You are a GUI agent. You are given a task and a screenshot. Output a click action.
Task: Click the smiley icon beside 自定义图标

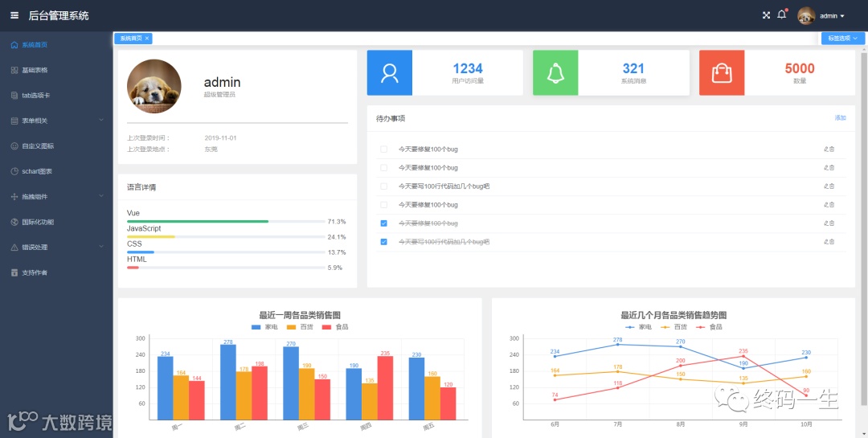point(14,146)
